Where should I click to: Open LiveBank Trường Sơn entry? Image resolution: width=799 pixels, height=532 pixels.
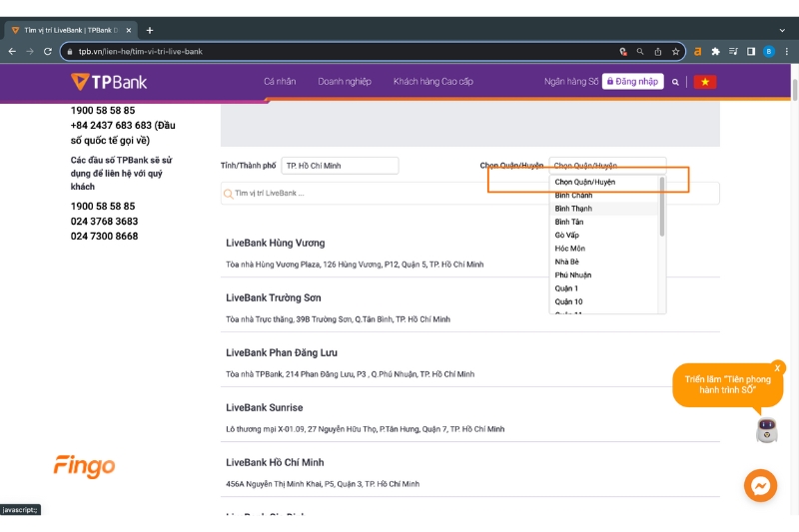click(x=274, y=298)
